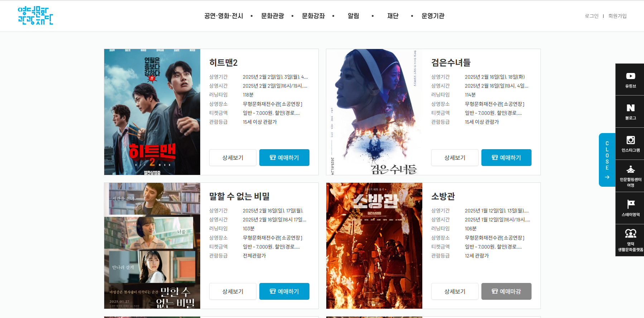644x318 pixels.
Task: Click the 로그인 link
Action: pyautogui.click(x=591, y=16)
